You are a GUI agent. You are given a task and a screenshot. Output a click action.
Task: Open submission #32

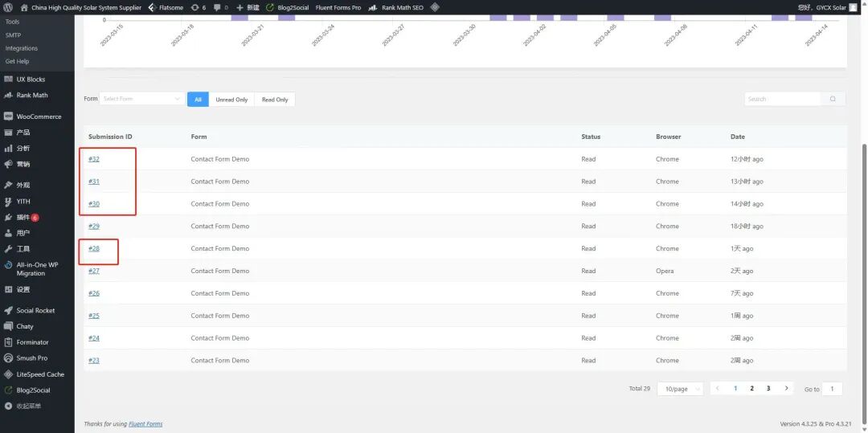(x=94, y=159)
